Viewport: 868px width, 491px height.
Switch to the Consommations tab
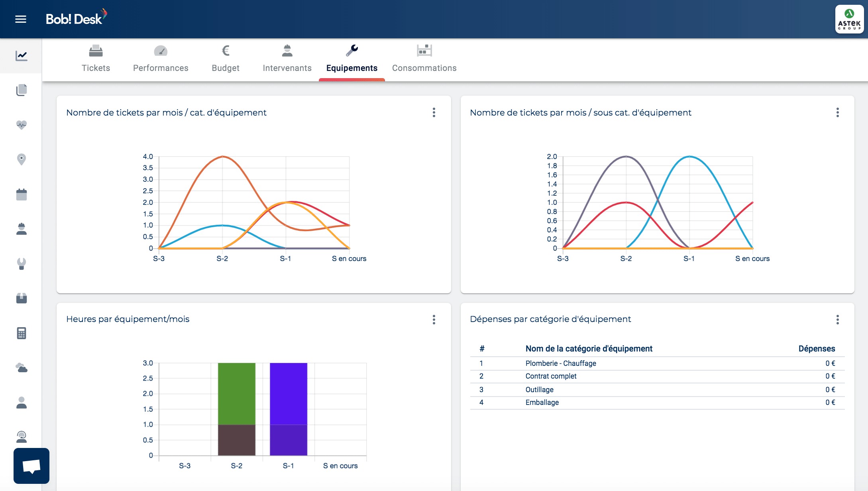424,60
